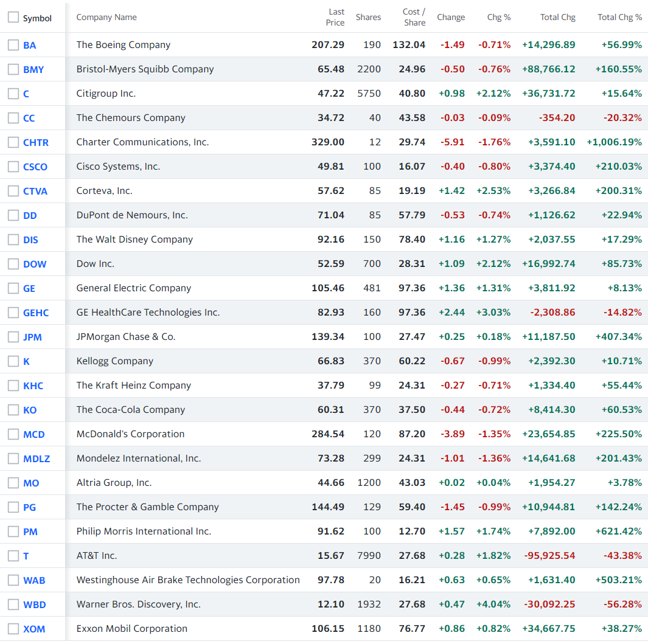This screenshot has width=648, height=644.
Task: Click Westinghouse Air Brake Technologies Corporation
Action: click(x=188, y=580)
